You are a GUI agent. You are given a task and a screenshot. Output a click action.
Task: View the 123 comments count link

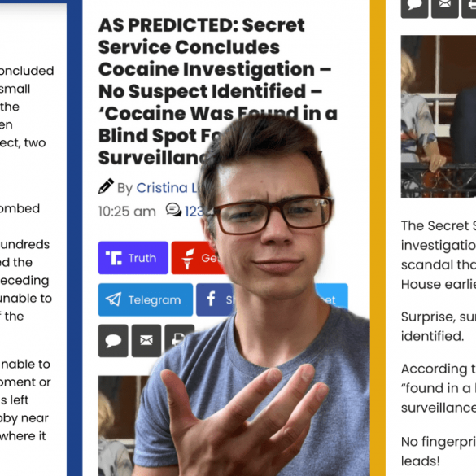click(x=194, y=212)
